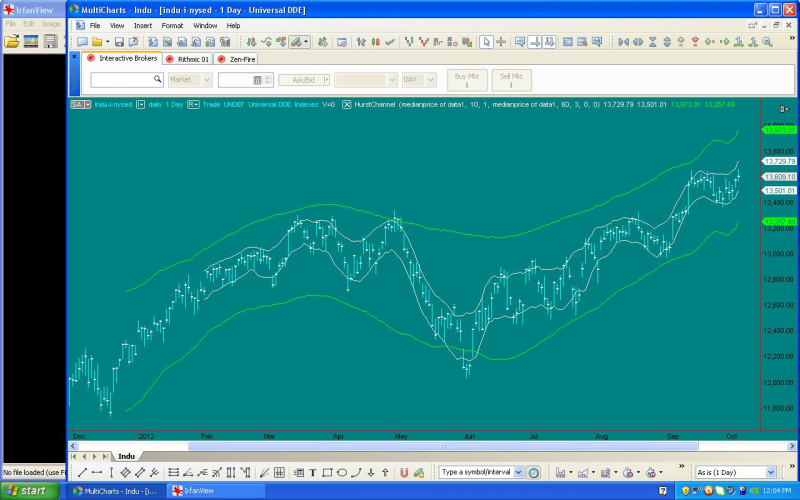
Task: Open the File menu in MultiCharts
Action: (95, 26)
